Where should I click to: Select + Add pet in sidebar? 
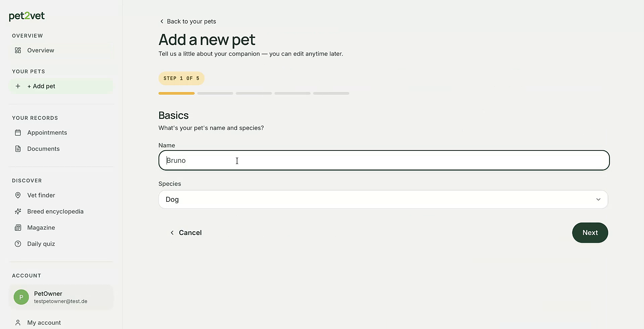61,86
